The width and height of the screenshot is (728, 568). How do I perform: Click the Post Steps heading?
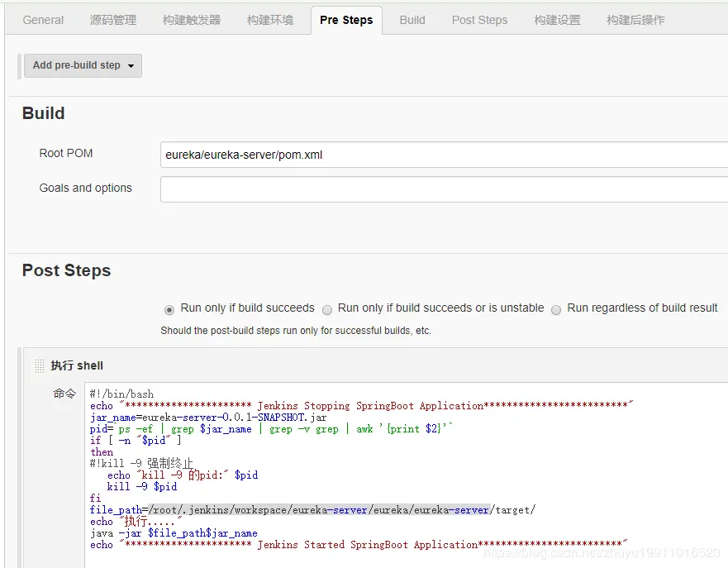66,270
